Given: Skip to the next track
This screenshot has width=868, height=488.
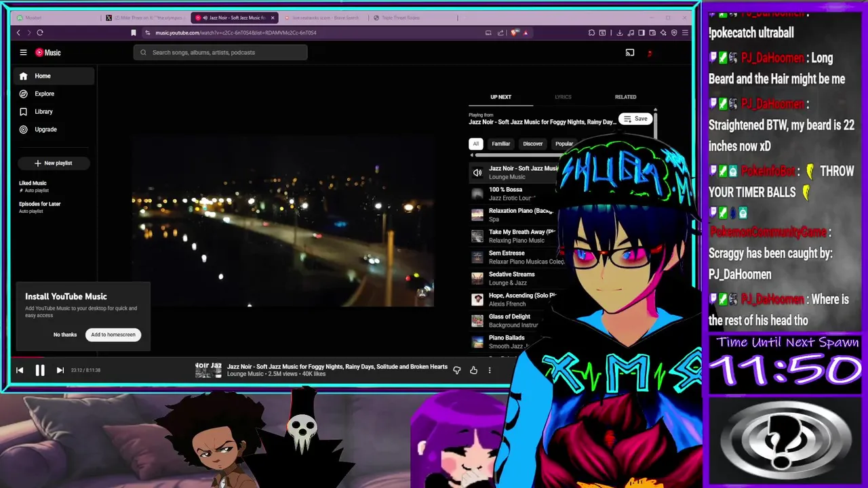Looking at the screenshot, I should [x=60, y=370].
